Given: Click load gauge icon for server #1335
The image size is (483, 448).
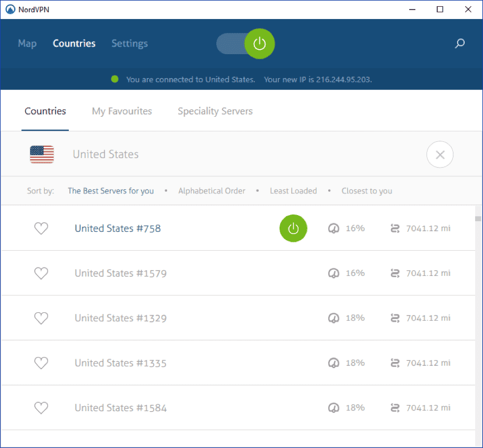Looking at the screenshot, I should pos(334,363).
